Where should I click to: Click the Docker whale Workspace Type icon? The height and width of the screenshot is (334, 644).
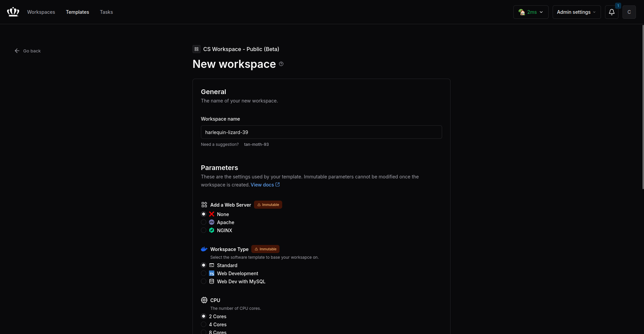click(204, 249)
